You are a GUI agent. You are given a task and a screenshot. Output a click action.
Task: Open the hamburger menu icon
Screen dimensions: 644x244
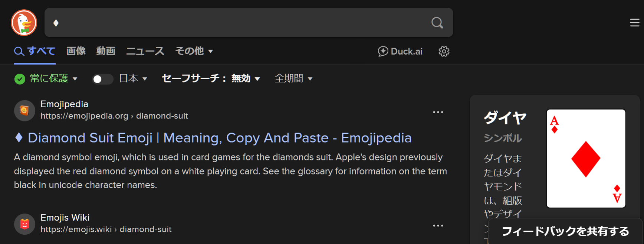[x=634, y=23]
